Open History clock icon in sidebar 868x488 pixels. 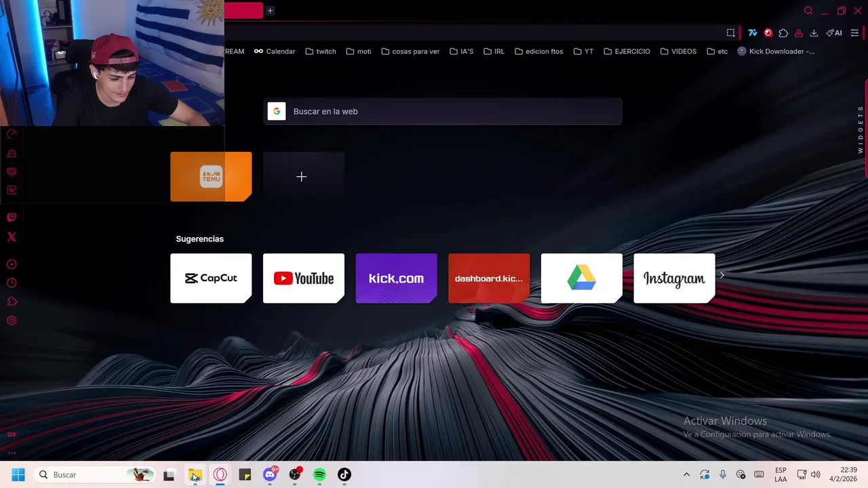point(12,283)
